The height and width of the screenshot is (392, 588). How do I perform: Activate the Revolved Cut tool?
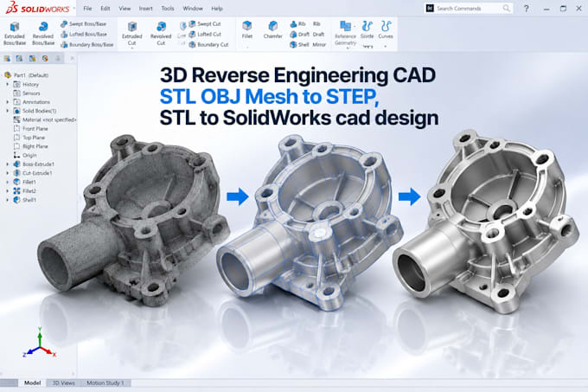pos(161,34)
